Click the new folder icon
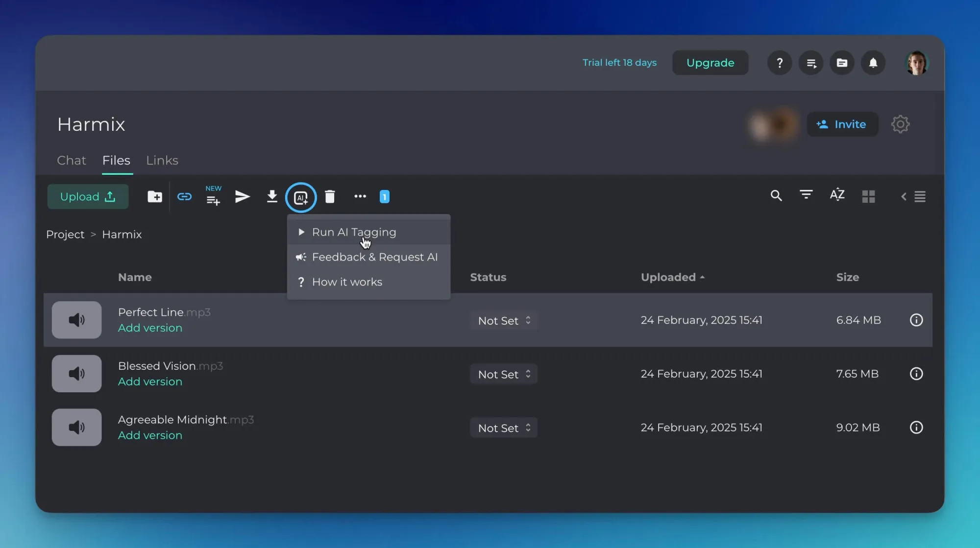 pos(155,197)
